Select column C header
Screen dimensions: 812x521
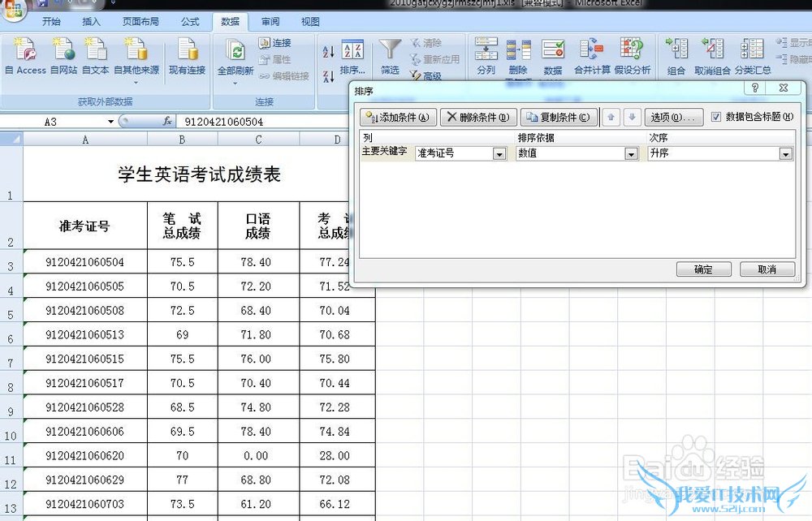pyautogui.click(x=258, y=140)
